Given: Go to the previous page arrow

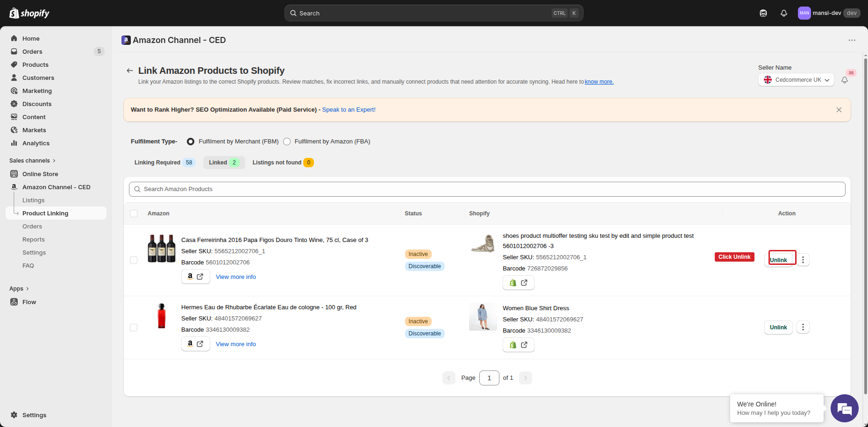Looking at the screenshot, I should pos(448,378).
